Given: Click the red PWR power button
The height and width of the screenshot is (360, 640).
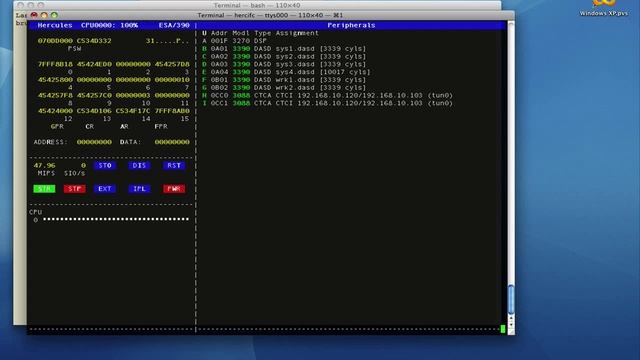Looking at the screenshot, I should [174, 189].
